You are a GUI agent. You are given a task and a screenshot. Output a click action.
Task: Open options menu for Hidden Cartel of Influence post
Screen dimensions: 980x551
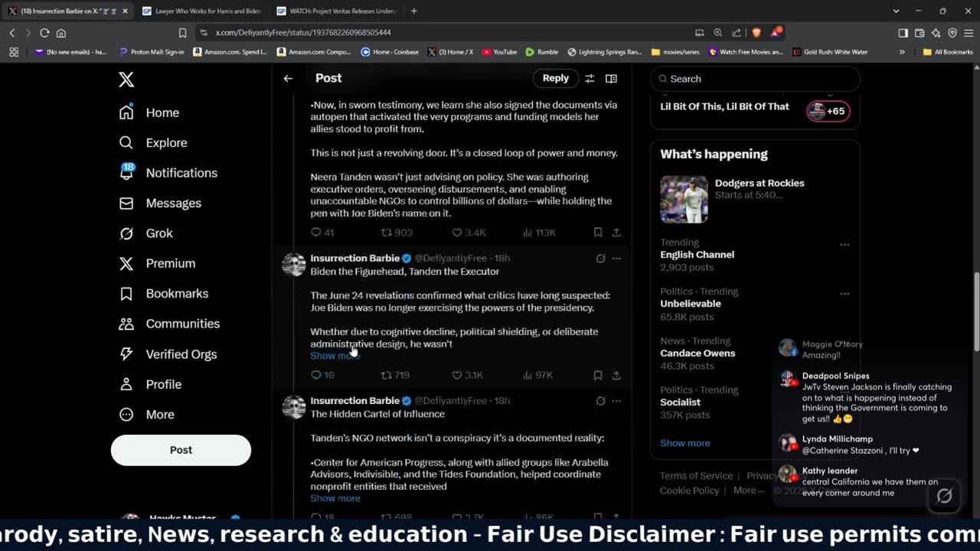616,401
